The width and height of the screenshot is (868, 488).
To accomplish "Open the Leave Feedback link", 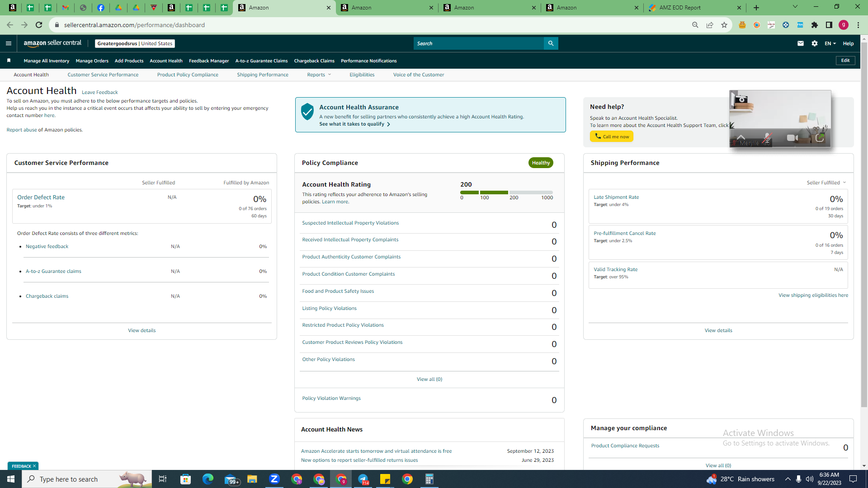I will pyautogui.click(x=100, y=92).
